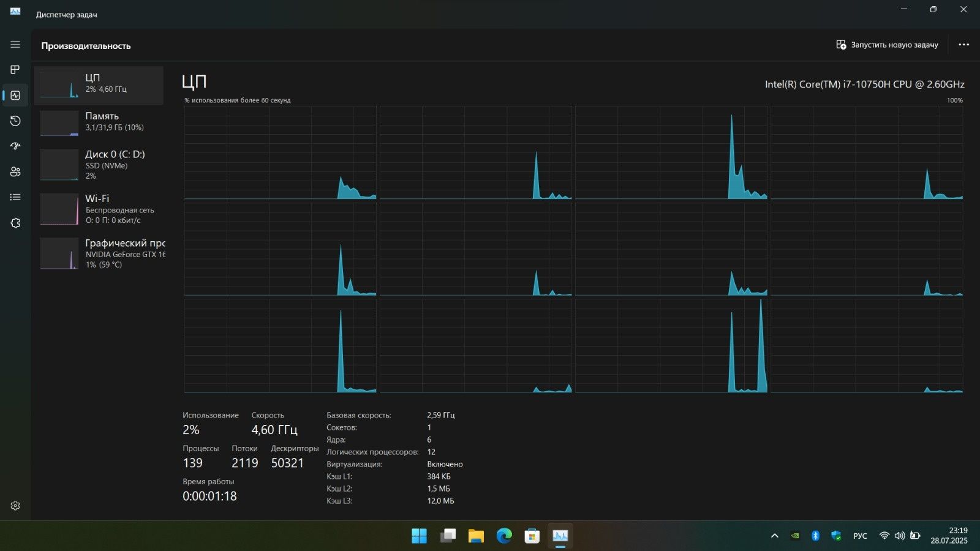Select the Диск 0 (C: D:) item

[99, 165]
